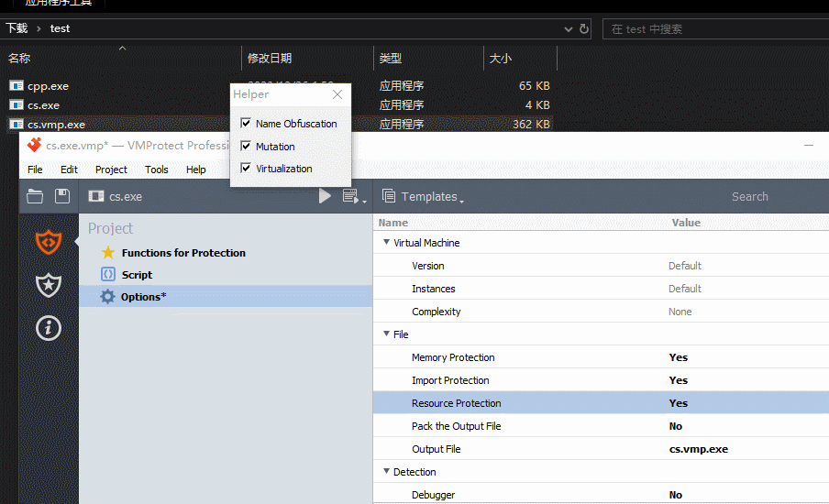Uncheck Virtualization in Helper
Viewport: 829px width, 504px height.
tap(246, 168)
